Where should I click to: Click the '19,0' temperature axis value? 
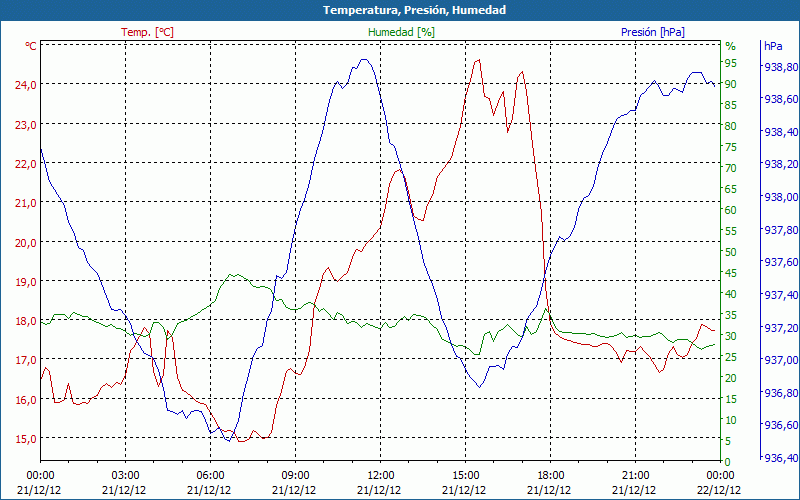coord(26,282)
